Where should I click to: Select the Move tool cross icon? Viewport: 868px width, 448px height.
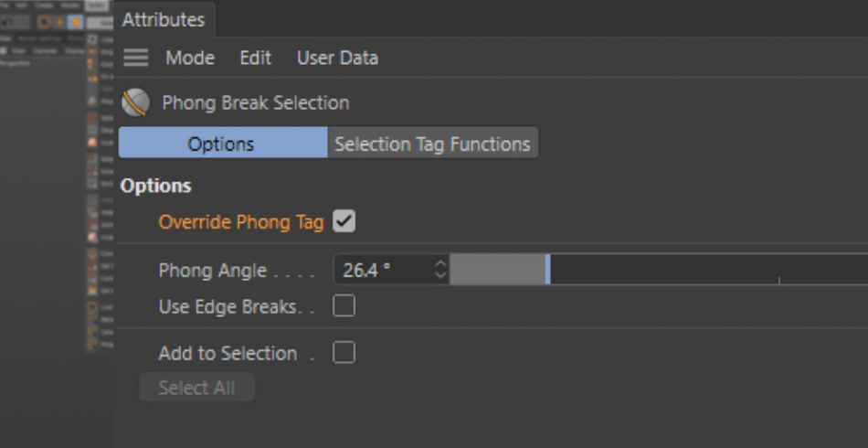coord(59,22)
